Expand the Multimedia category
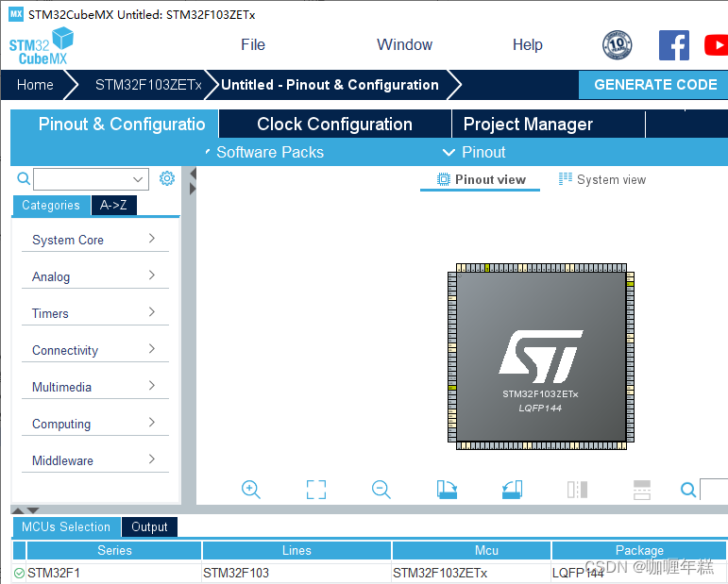Screen dimensions: 728x584 click(95, 387)
